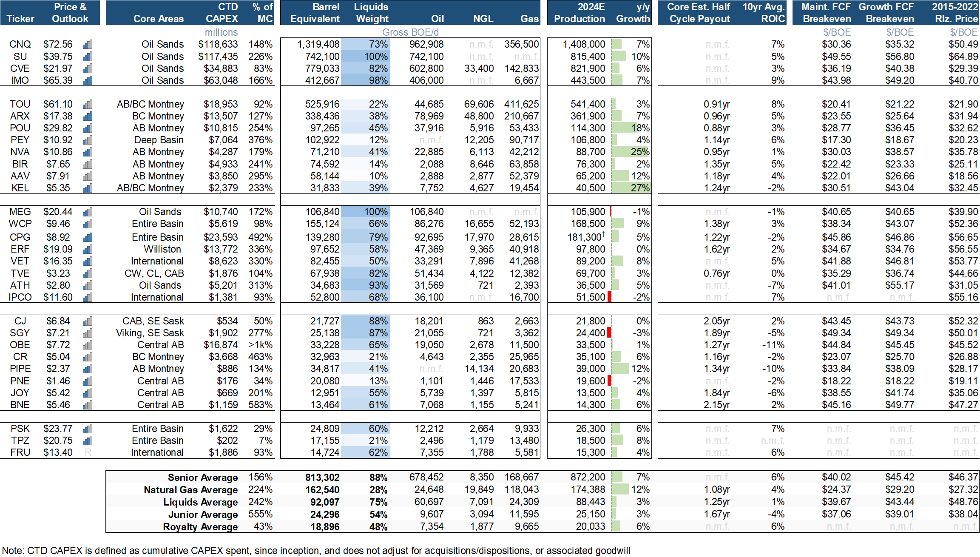Click the Core Est. Half Cycle Payout header

click(x=699, y=13)
